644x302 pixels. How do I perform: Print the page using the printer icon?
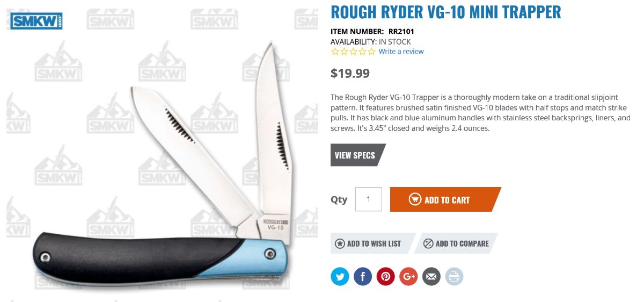[454, 277]
